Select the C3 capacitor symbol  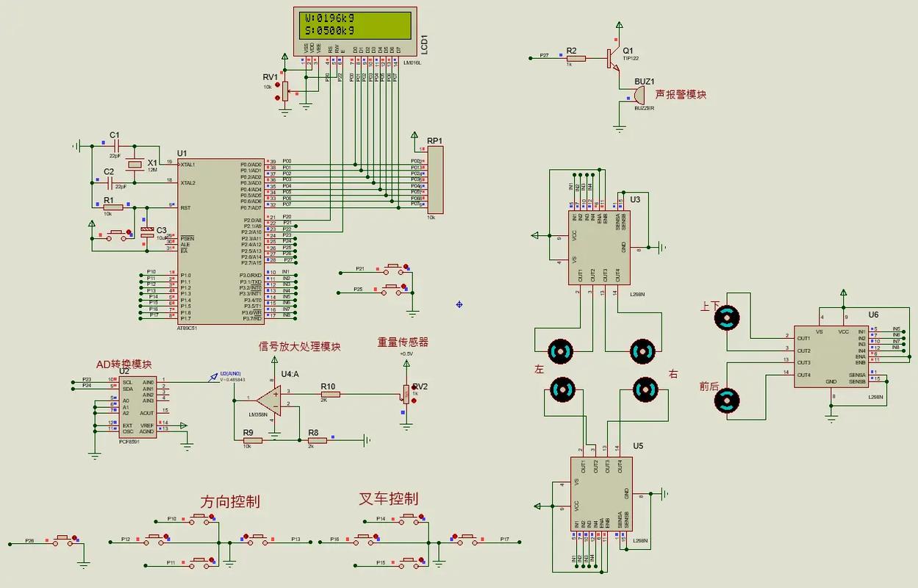click(147, 232)
